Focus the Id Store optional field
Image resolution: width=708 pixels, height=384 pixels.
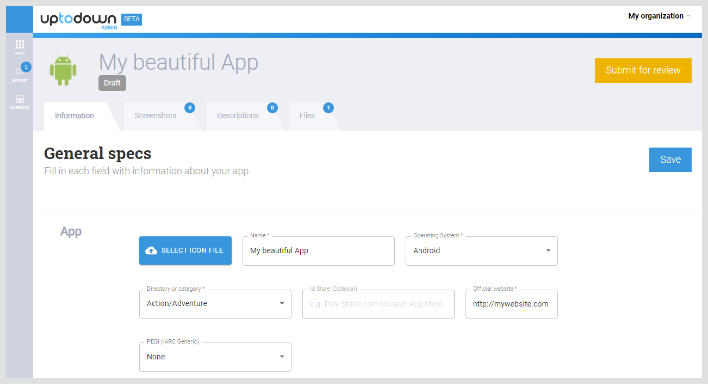tap(378, 304)
